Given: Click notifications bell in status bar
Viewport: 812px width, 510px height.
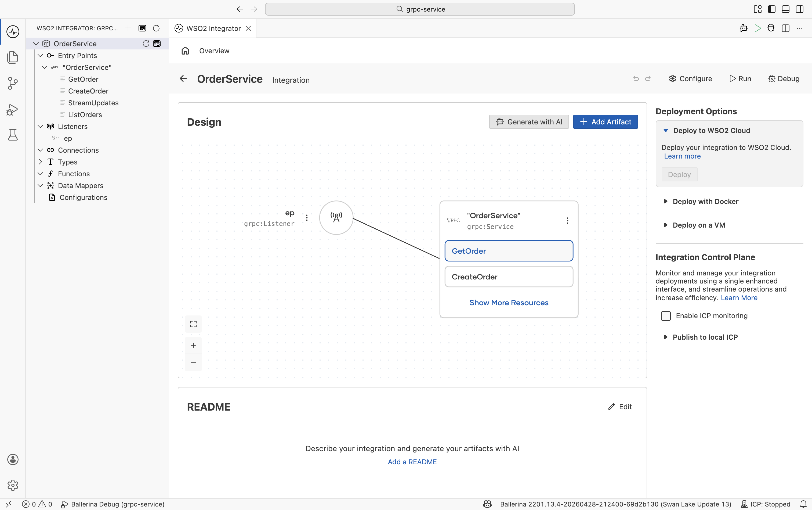Looking at the screenshot, I should 804,504.
